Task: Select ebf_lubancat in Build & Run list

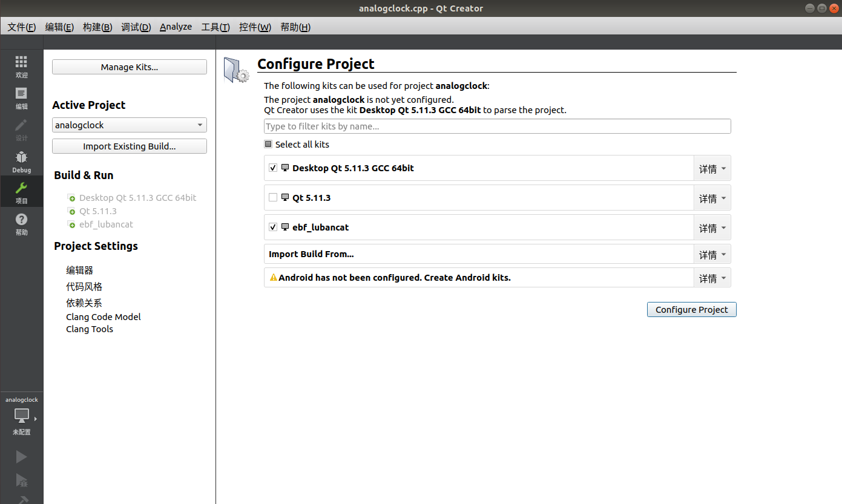Action: pos(106,224)
